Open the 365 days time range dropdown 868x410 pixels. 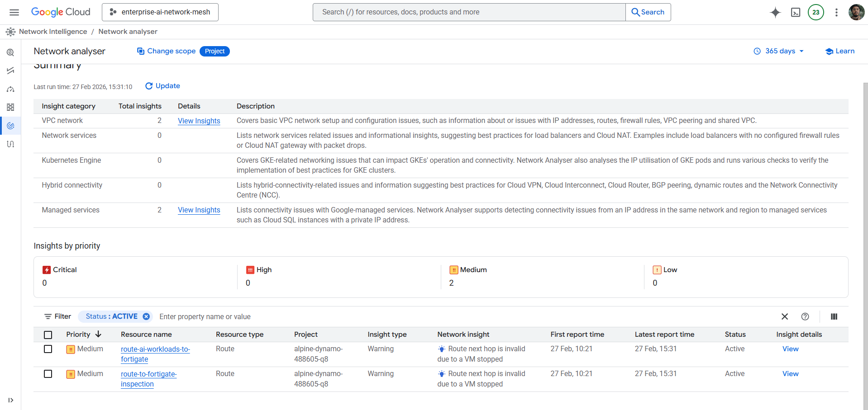click(x=779, y=51)
